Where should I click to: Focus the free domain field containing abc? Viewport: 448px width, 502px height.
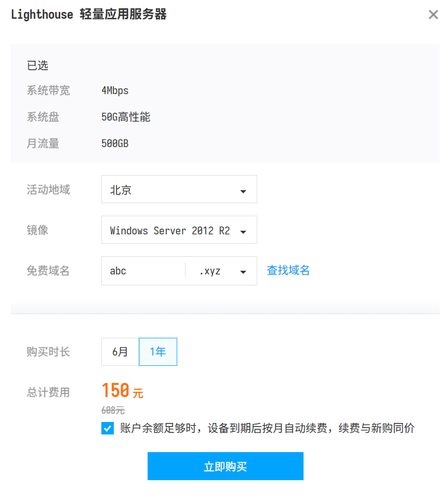tap(143, 271)
